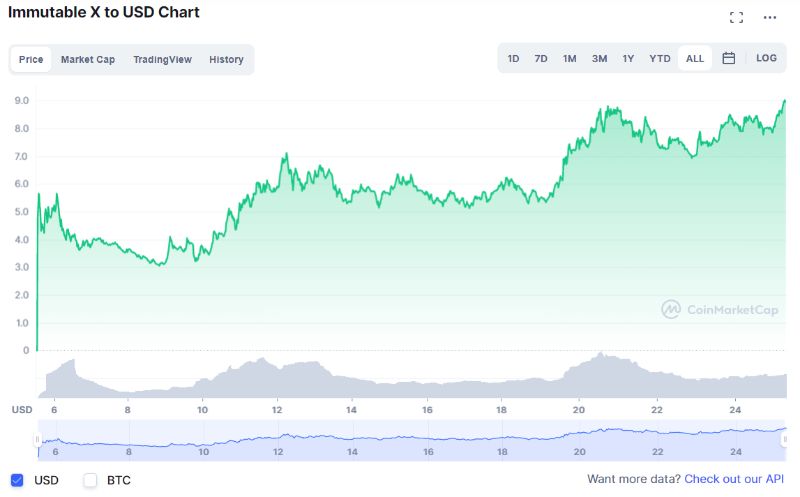Set chart range to 7D
Image resolution: width=800 pixels, height=497 pixels.
(541, 58)
